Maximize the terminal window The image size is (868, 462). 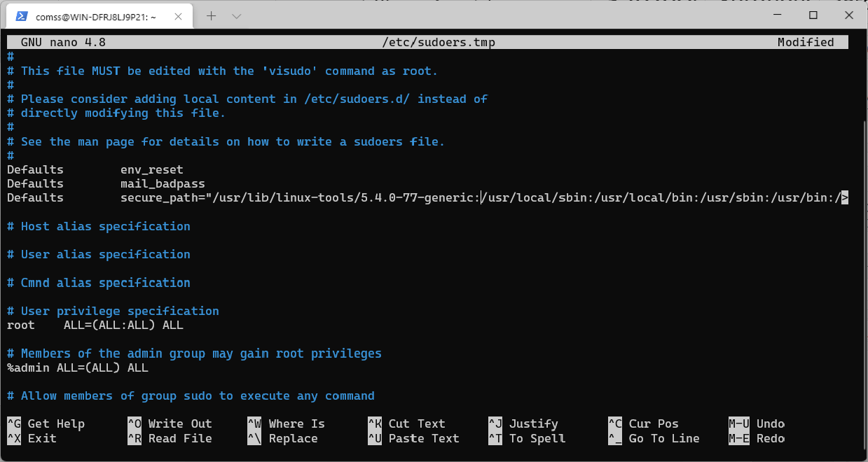[x=813, y=15]
